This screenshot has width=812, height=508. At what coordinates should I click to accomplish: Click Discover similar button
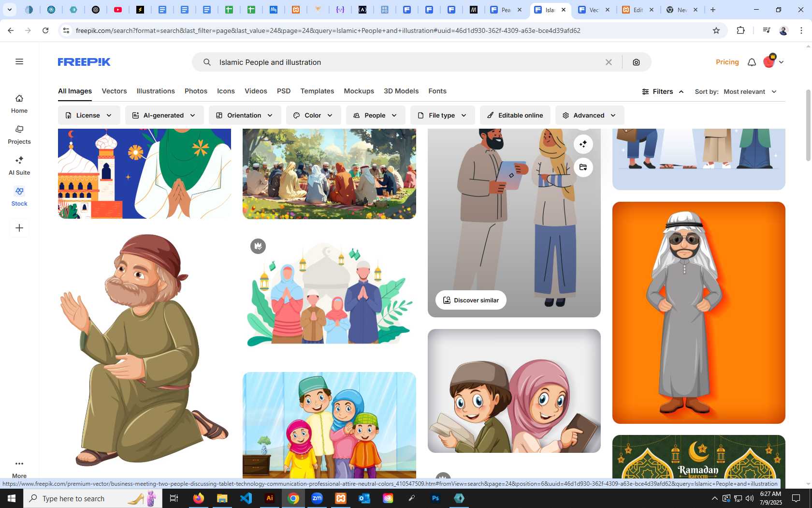(x=471, y=300)
